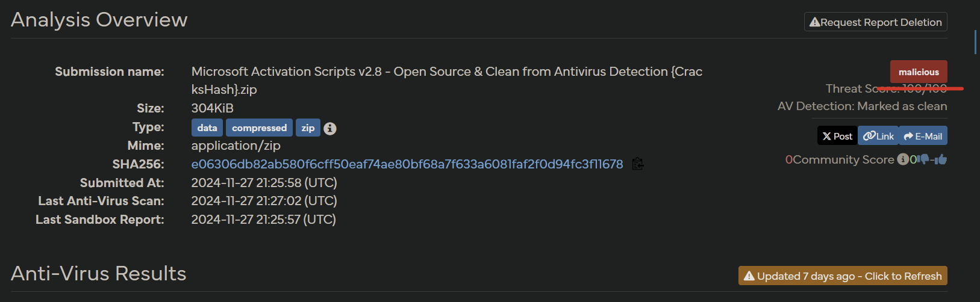Click the red malicious verdict badge

pos(919,72)
